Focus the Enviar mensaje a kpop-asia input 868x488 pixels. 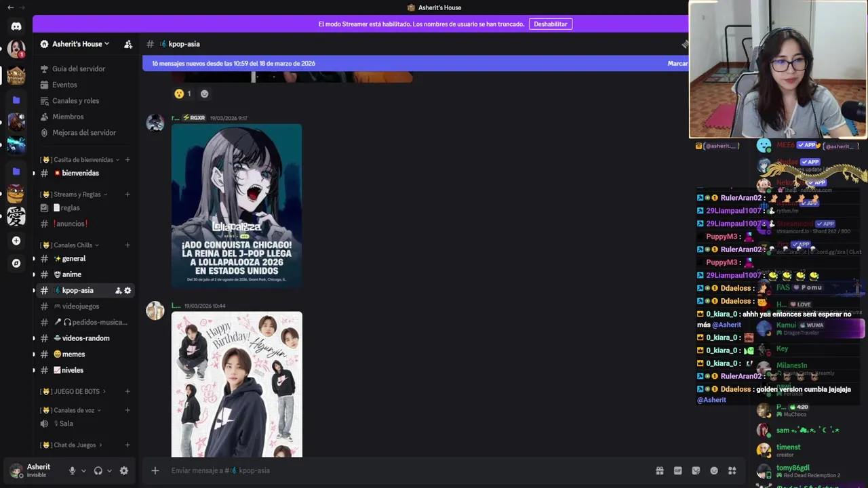(407, 470)
